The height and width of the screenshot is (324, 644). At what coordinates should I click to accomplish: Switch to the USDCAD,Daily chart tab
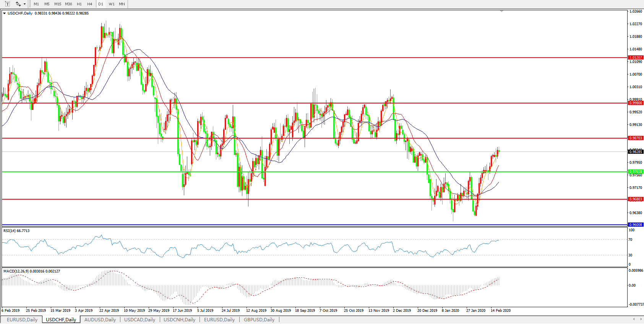(x=140, y=320)
